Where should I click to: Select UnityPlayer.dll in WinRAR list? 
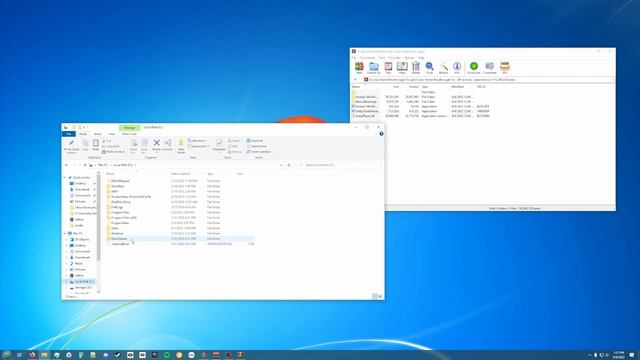point(364,116)
